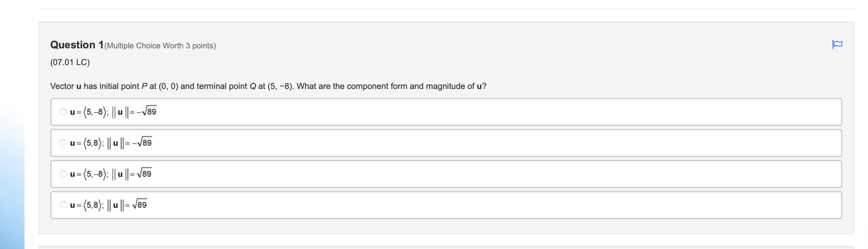Viewport: 868px width, 249px height.
Task: Click the Multiple Choice Worth 3 points text
Action: click(x=160, y=45)
